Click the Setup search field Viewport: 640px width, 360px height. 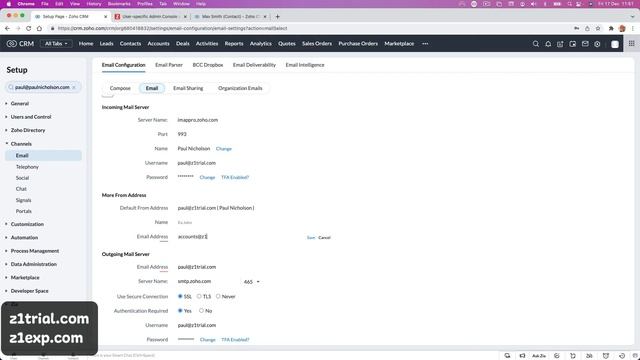[43, 87]
